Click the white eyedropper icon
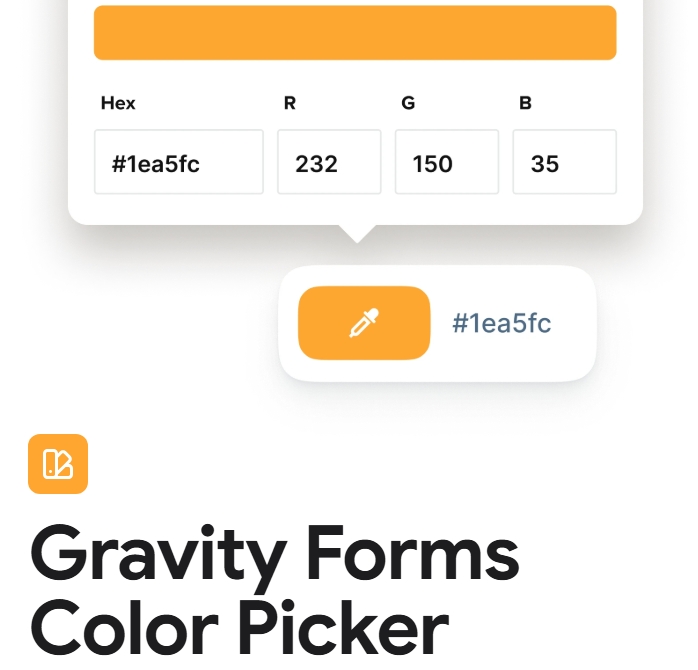The width and height of the screenshot is (698, 670). (364, 323)
